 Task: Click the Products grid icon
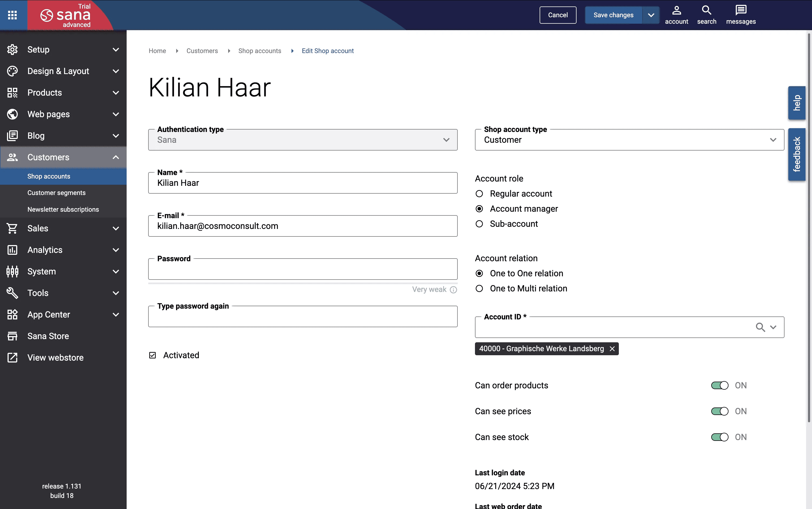12,93
